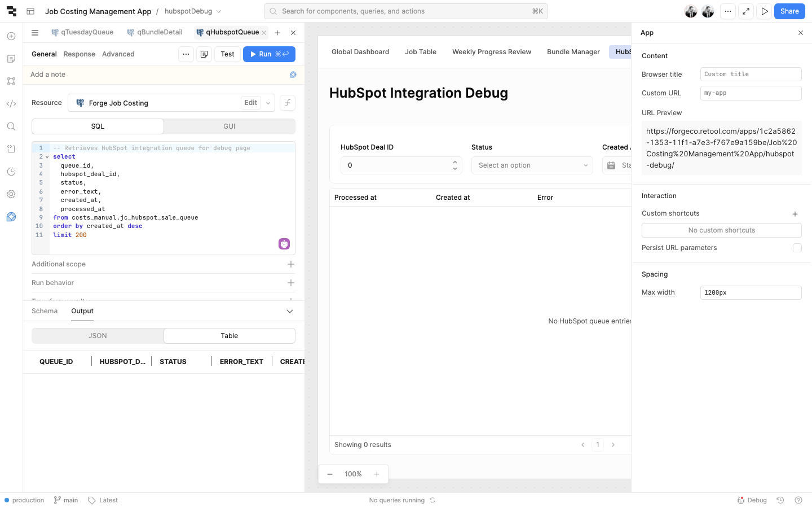812x508 pixels.
Task: Click the Max width input field
Action: [x=750, y=292]
